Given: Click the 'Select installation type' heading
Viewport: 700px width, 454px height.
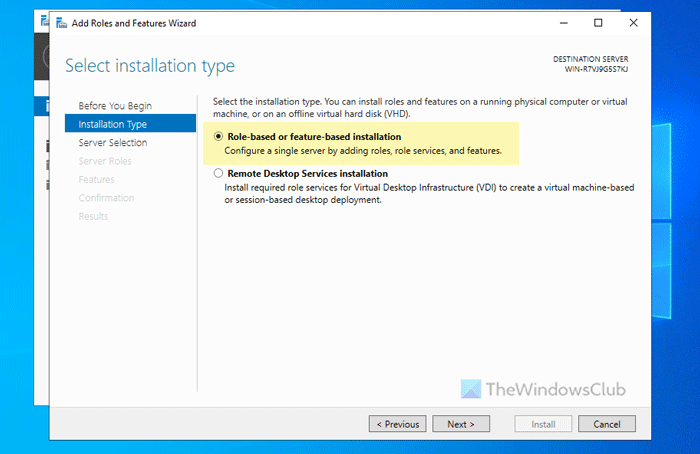Looking at the screenshot, I should click(x=150, y=66).
